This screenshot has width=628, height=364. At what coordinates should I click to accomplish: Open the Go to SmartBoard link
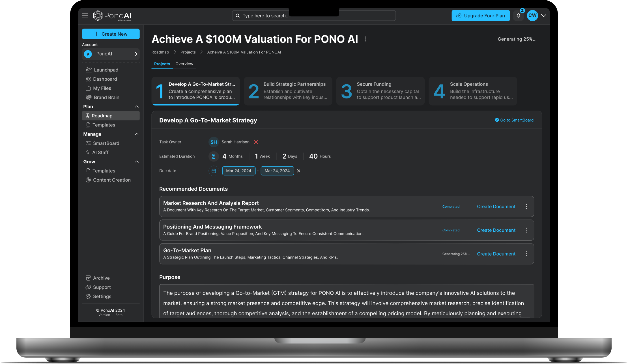point(514,120)
